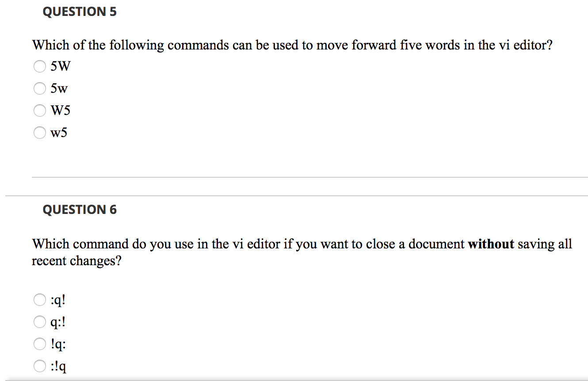Select the W5 answer option
588x381 pixels.
point(39,110)
